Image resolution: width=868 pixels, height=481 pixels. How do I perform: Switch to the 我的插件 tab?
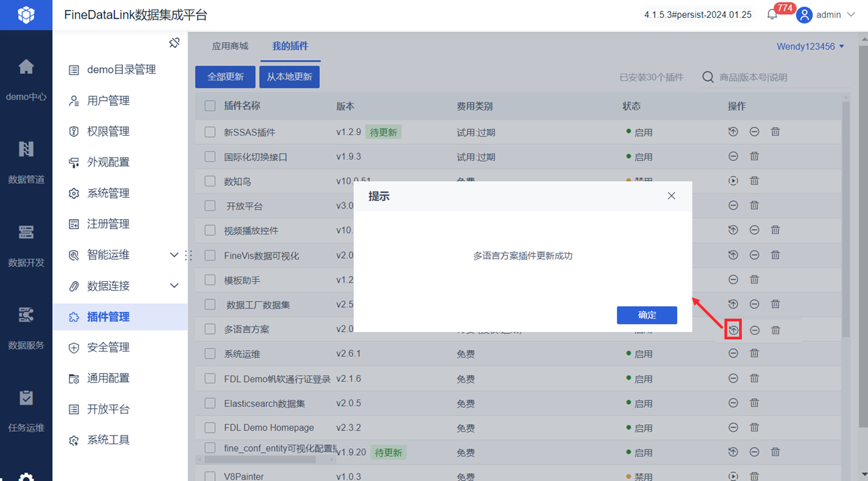coord(290,46)
